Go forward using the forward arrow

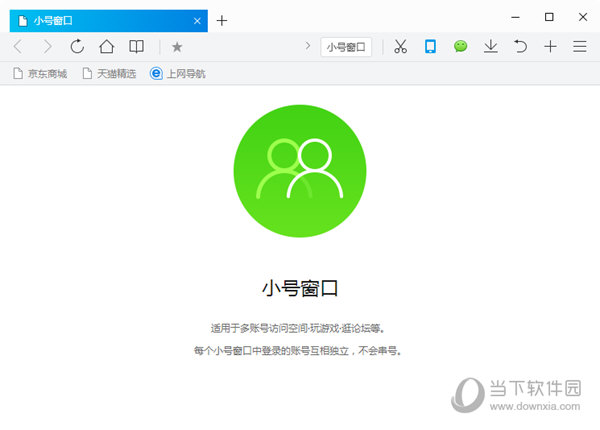click(x=47, y=47)
